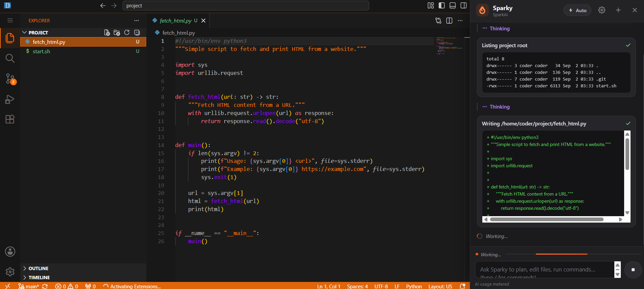Refresh the Explorer file tree
The image size is (644, 289).
pos(127,32)
